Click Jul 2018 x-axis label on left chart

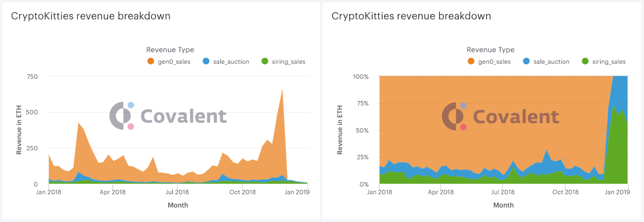pos(177,191)
